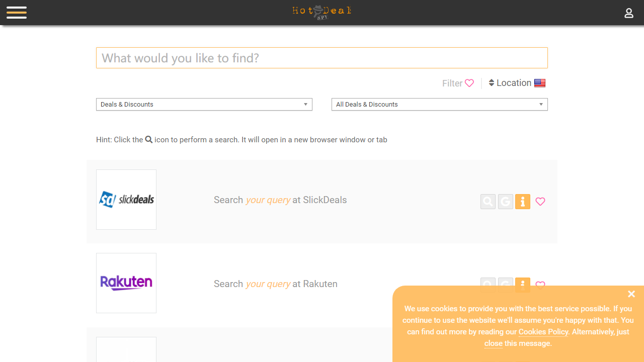Click the 'close' link in cookie message
This screenshot has width=644, height=362.
[493, 343]
